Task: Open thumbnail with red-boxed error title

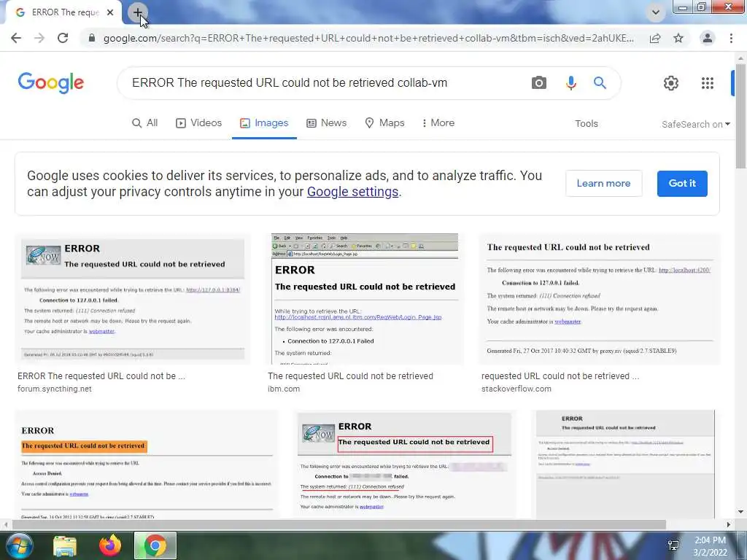Action: pos(404,464)
